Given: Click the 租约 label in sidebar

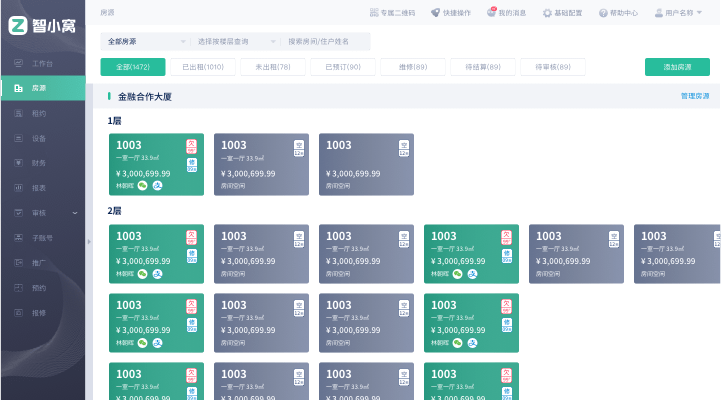Looking at the screenshot, I should [x=39, y=113].
